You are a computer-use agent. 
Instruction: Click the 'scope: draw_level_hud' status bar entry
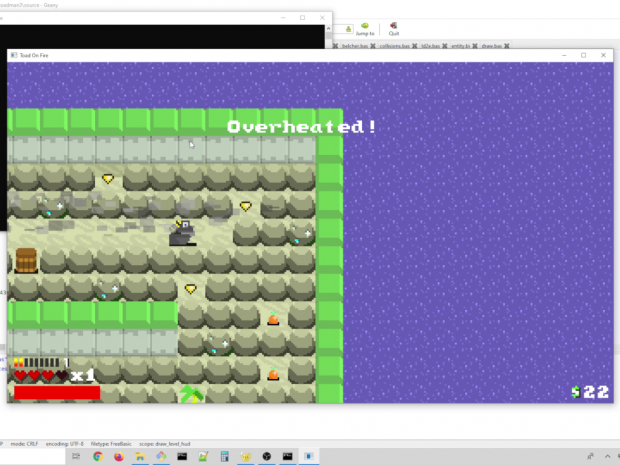point(164,444)
